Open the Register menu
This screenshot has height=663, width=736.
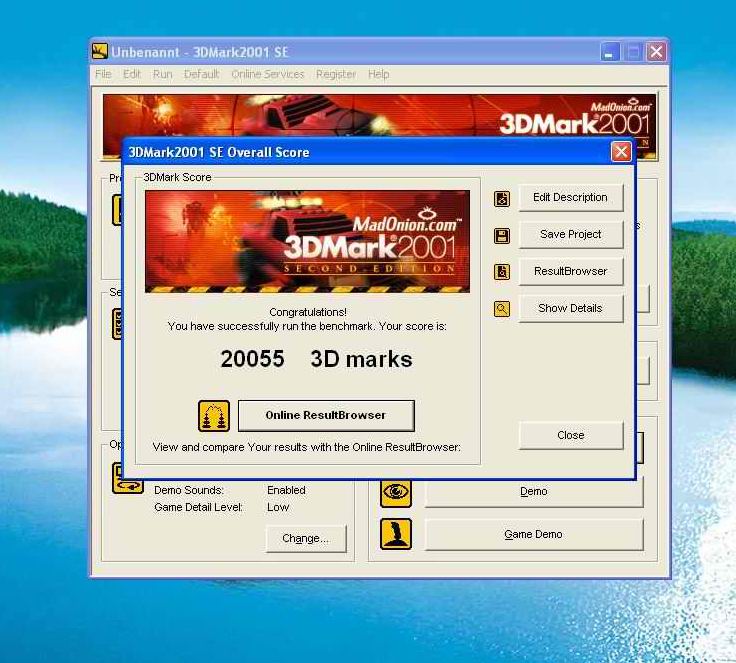click(x=336, y=74)
